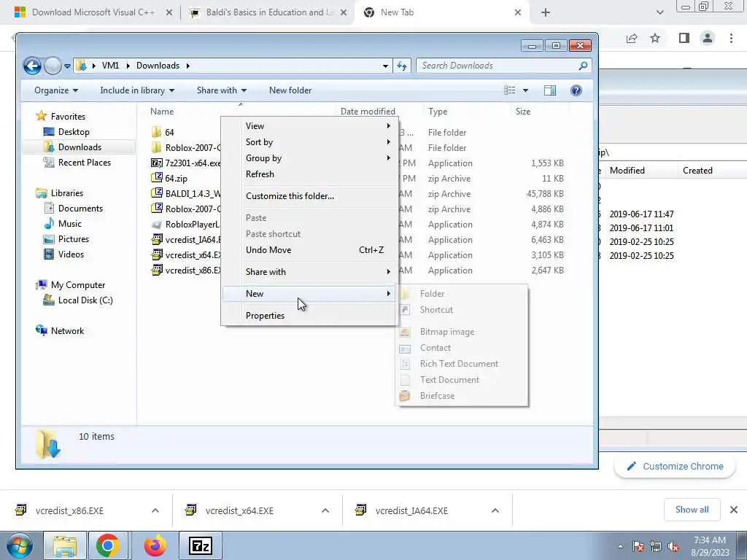Viewport: 747px width, 560px height.
Task: Open the Include in library menu
Action: click(137, 90)
